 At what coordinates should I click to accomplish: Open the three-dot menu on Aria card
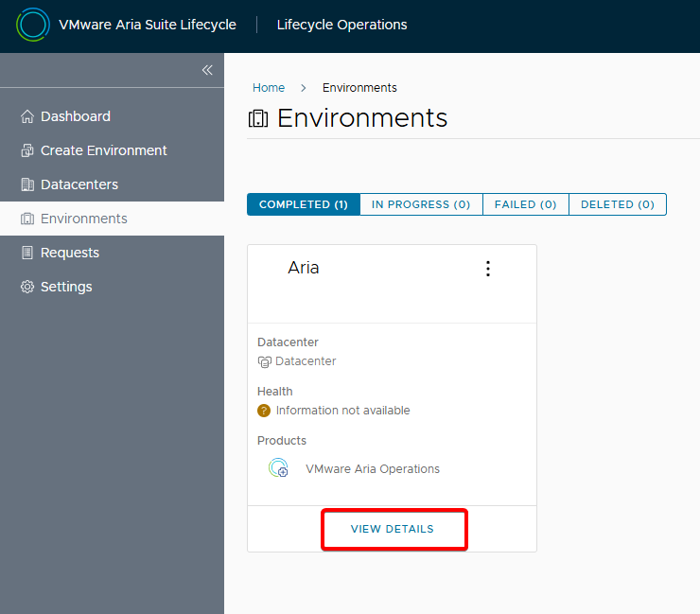point(488,269)
